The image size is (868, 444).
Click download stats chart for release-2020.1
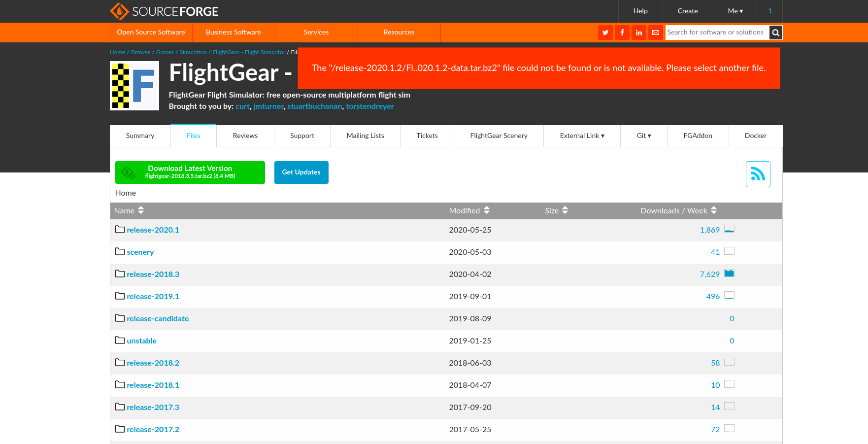pyautogui.click(x=730, y=229)
